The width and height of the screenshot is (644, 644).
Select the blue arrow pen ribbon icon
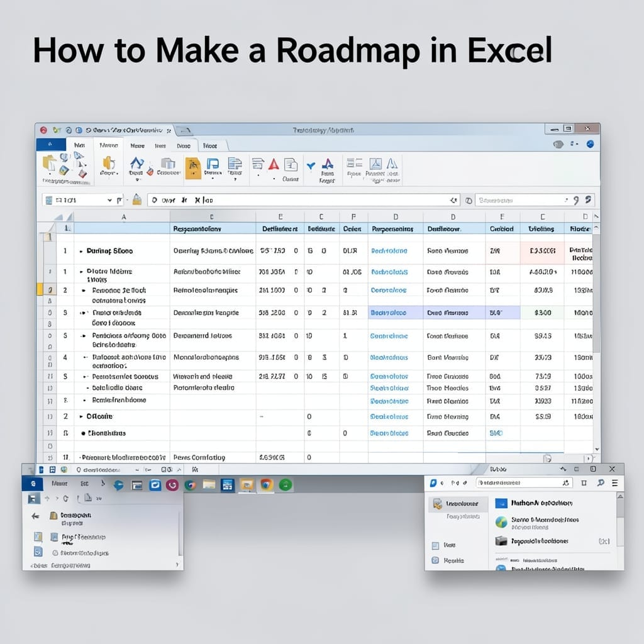point(136,163)
